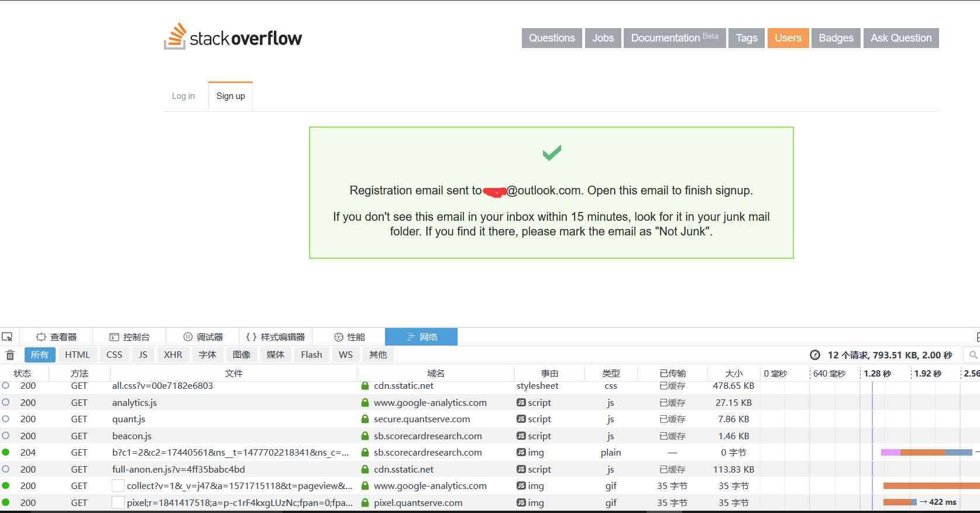Filter requests by HTML
The height and width of the screenshot is (513, 980).
(x=77, y=355)
